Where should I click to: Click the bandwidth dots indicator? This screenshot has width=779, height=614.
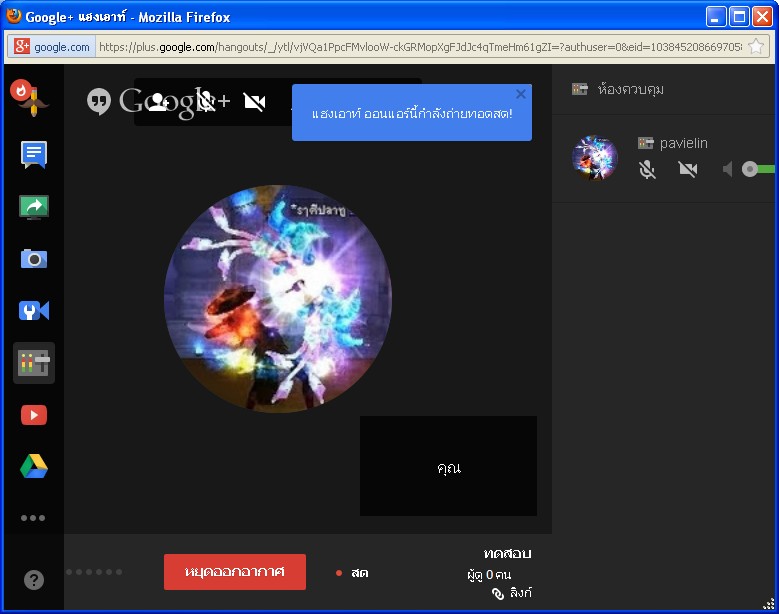(94, 572)
